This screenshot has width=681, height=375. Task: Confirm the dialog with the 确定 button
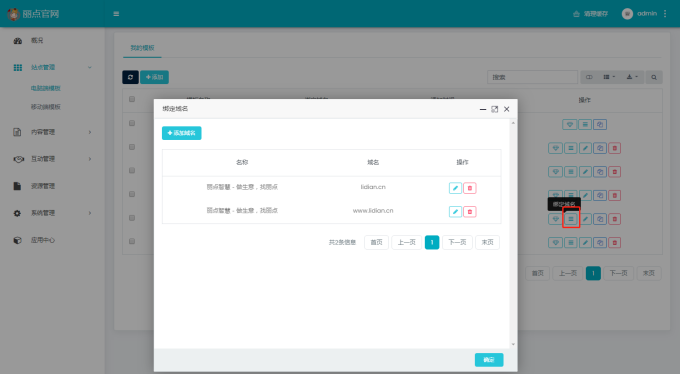coord(489,360)
